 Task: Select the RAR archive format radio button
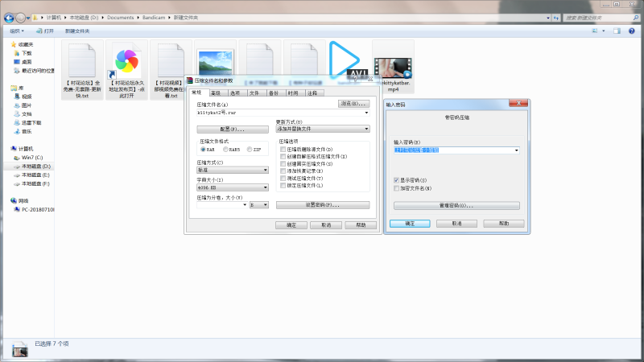[204, 150]
